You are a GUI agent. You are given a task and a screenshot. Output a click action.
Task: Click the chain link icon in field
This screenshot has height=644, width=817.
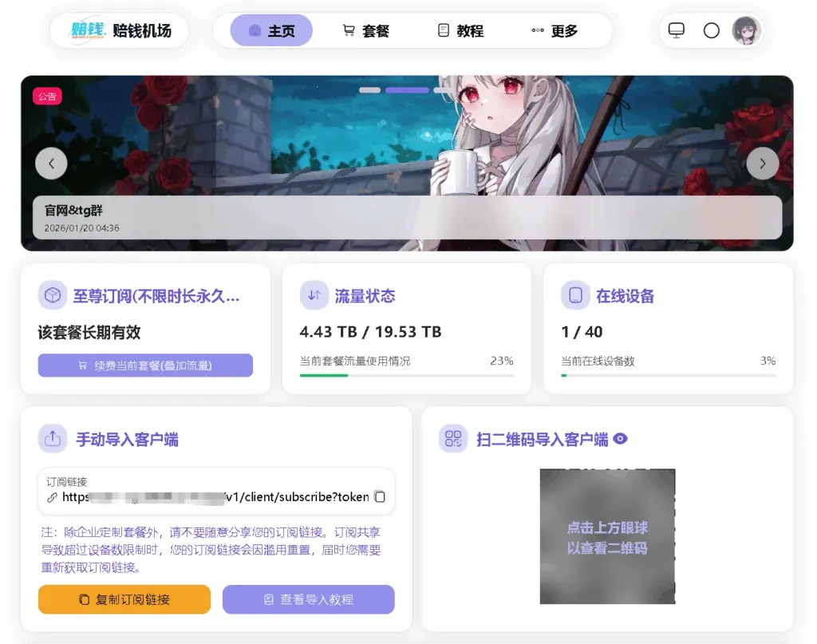coord(52,498)
